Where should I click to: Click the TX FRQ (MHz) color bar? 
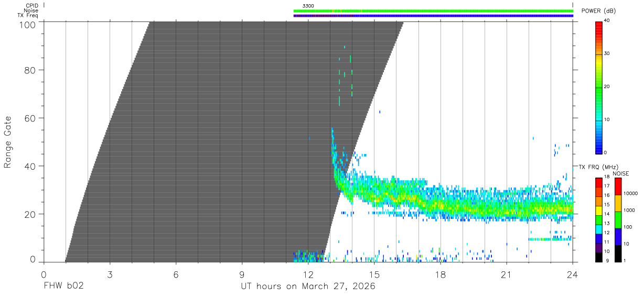pyautogui.click(x=598, y=219)
